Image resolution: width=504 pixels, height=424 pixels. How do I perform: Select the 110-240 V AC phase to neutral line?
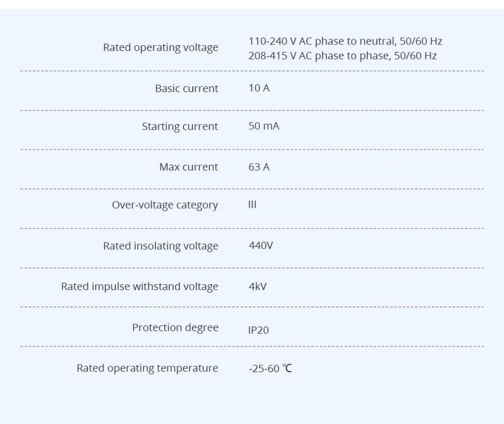click(x=345, y=41)
